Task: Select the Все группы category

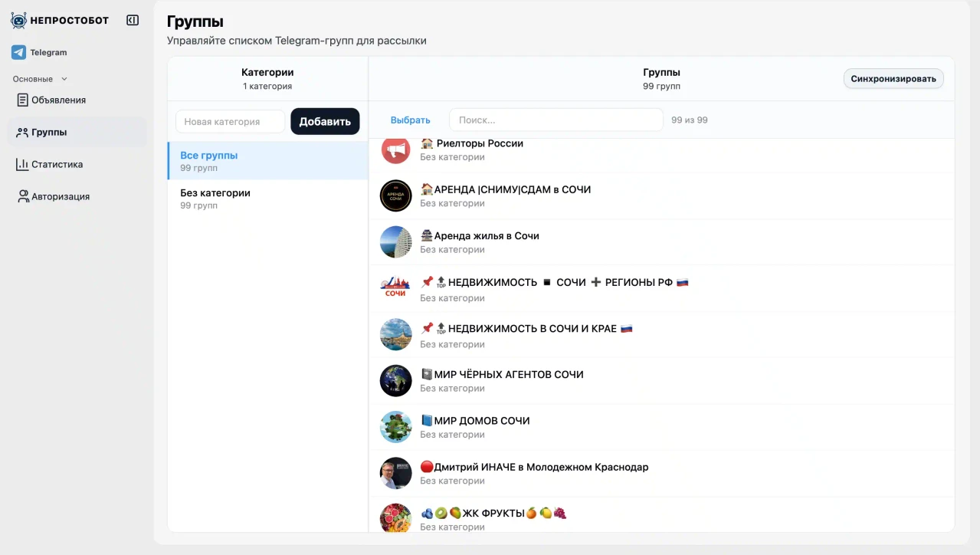Action: pos(267,160)
